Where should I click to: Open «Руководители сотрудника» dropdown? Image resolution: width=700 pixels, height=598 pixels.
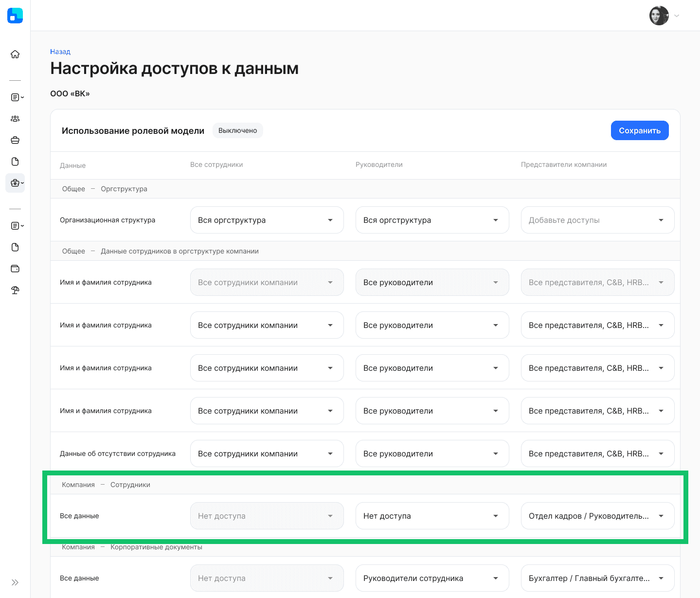(432, 578)
